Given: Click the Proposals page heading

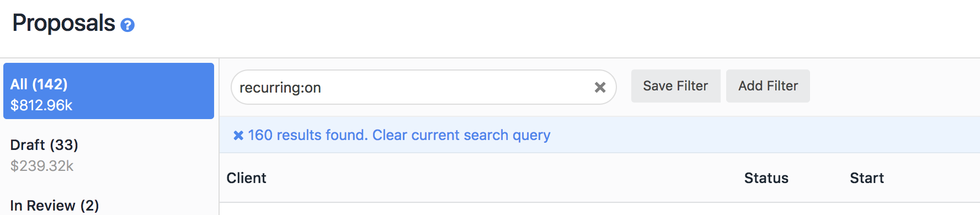Looking at the screenshot, I should (x=64, y=23).
